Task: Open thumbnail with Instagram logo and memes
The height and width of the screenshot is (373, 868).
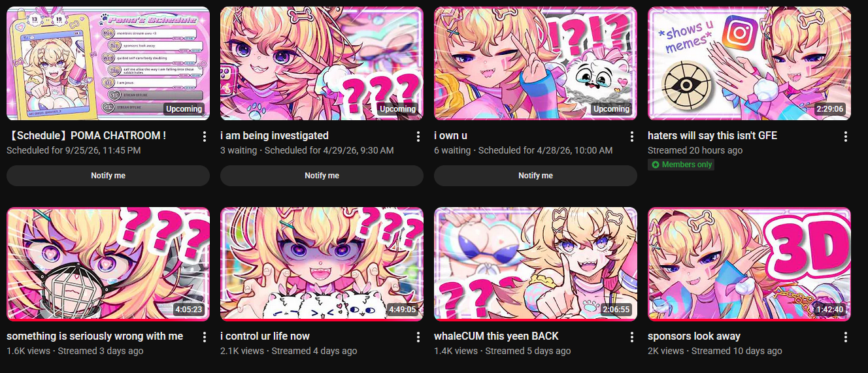Action: tap(749, 63)
